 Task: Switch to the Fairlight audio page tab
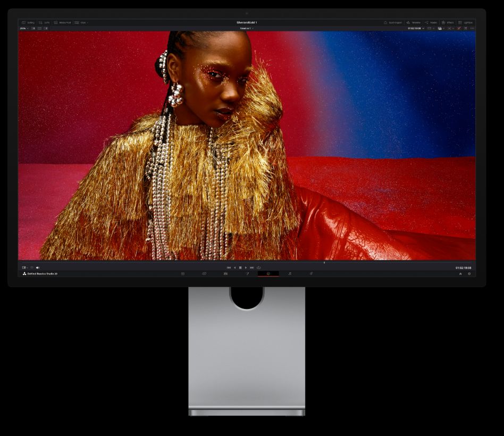(x=290, y=274)
